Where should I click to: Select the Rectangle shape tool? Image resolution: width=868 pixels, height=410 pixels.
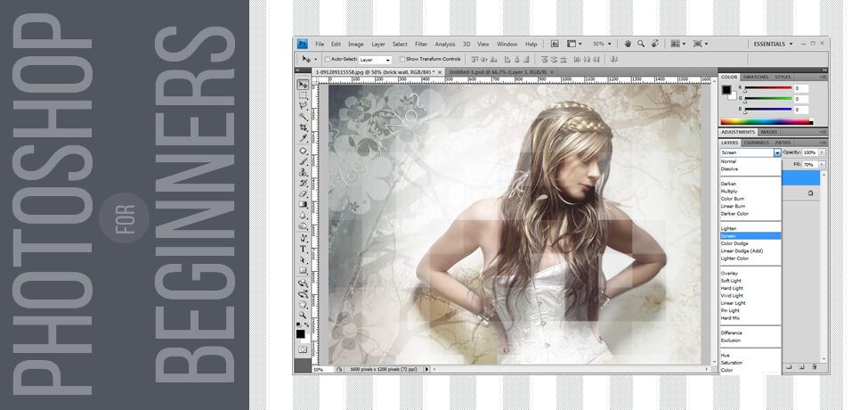pos(303,271)
